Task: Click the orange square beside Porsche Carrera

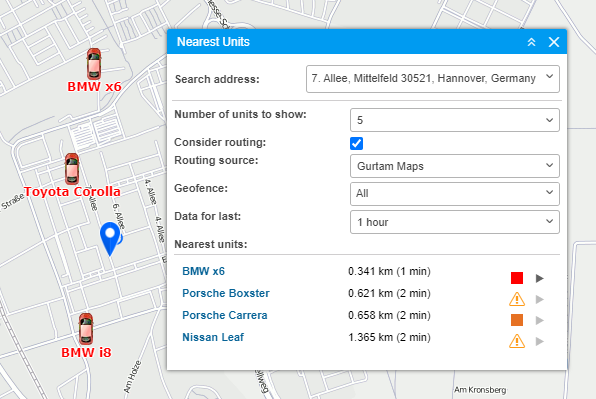Action: pos(517,320)
